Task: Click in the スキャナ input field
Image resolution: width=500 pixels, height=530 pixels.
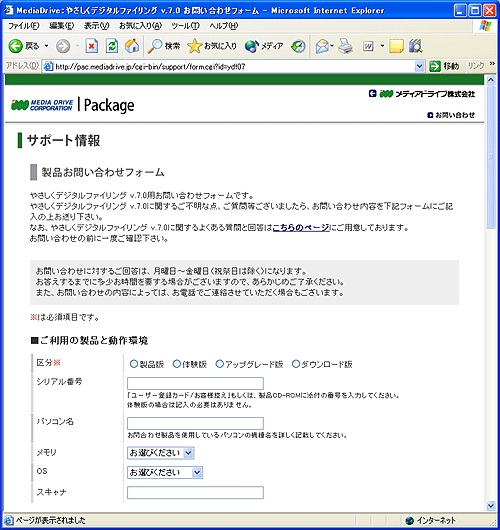Action: [x=195, y=492]
